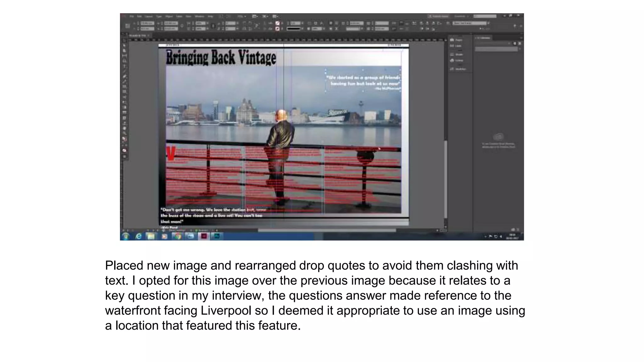Image resolution: width=644 pixels, height=362 pixels.
Task: Click the Internet Explorer taskbar icon
Action: click(138, 236)
